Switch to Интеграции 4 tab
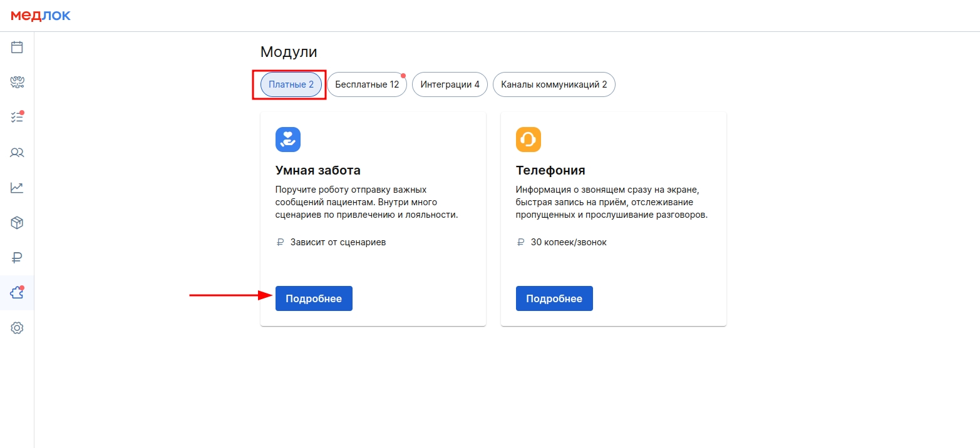Image resolution: width=980 pixels, height=448 pixels. pos(450,84)
